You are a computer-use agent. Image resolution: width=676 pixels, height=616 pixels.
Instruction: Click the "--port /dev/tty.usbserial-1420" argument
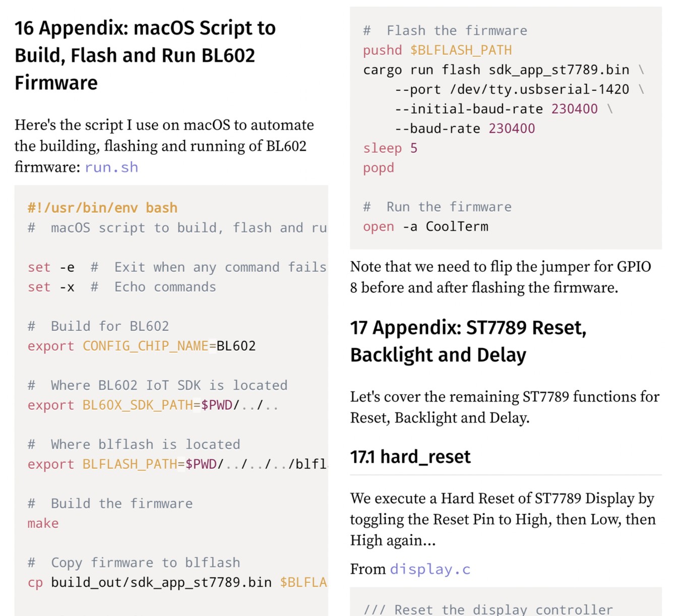click(x=511, y=90)
